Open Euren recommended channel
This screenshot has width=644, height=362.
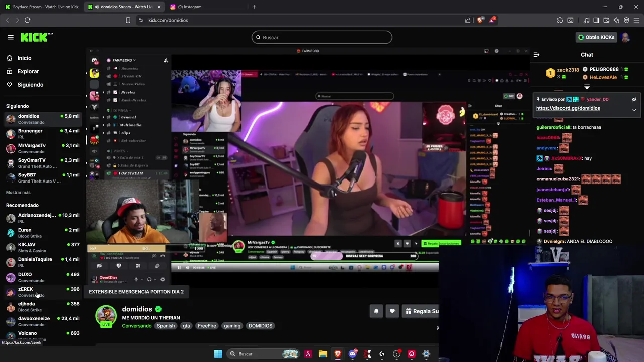43,233
